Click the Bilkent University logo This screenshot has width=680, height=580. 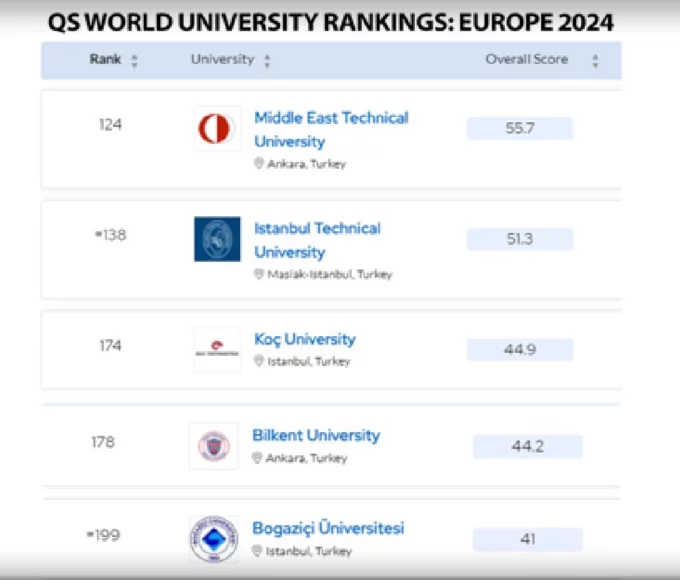pyautogui.click(x=214, y=446)
